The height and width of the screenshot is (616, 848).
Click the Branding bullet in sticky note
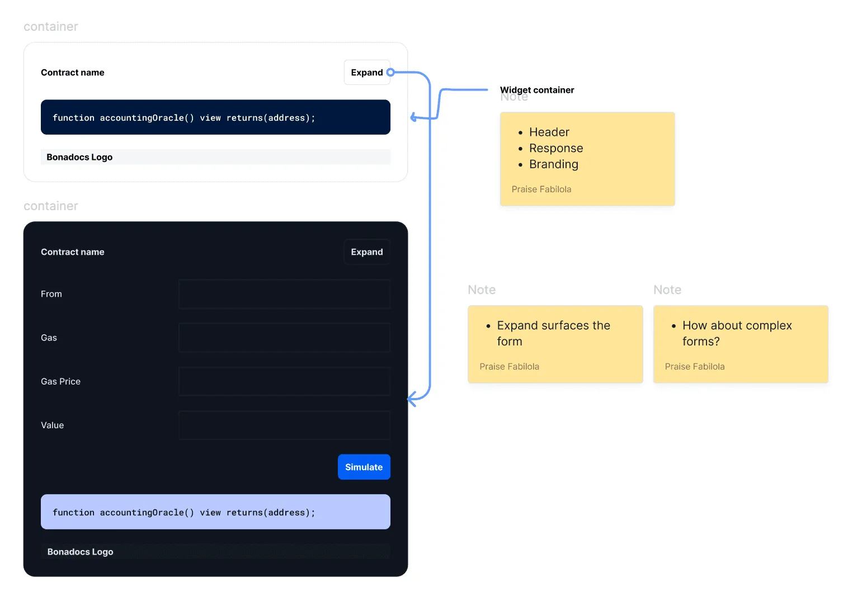point(554,164)
